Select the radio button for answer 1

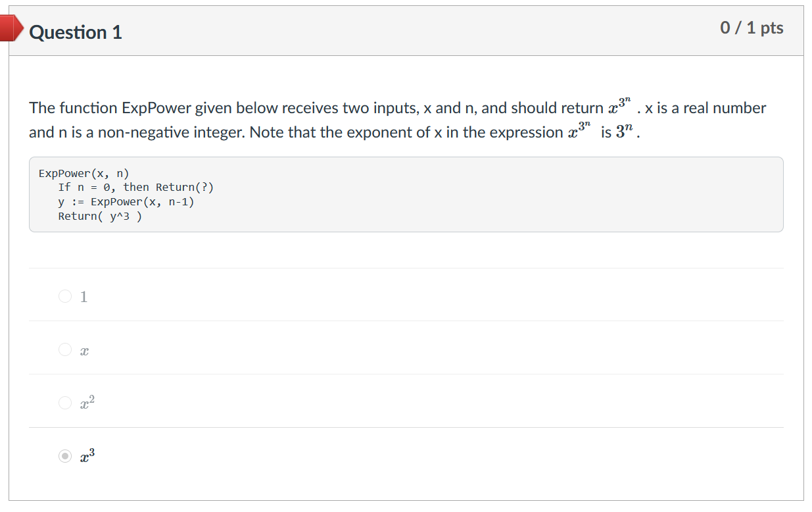coord(64,296)
